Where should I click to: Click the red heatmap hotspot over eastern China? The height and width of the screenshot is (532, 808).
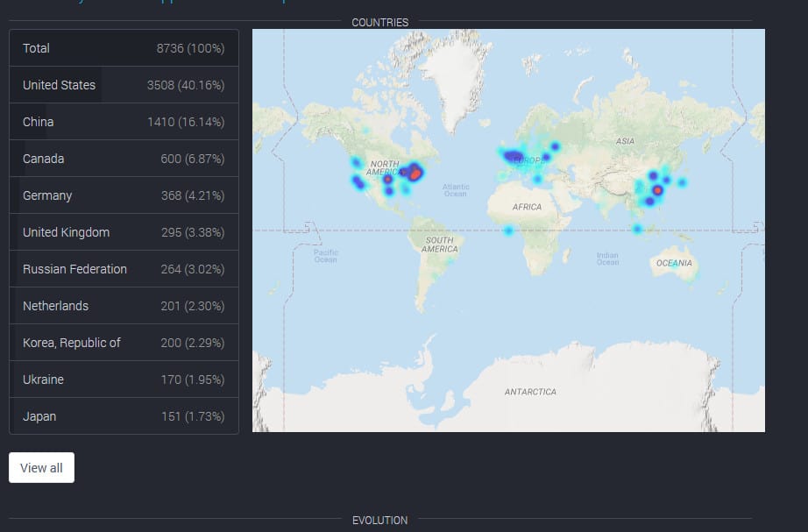click(657, 190)
